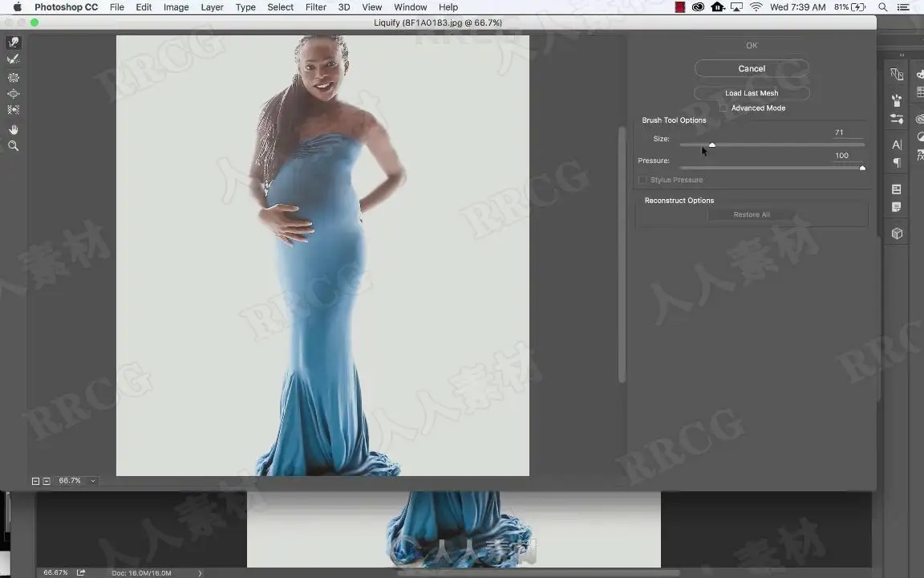Open the AirPlay display menu icon
Screen dimensions: 924x578
pos(736,7)
